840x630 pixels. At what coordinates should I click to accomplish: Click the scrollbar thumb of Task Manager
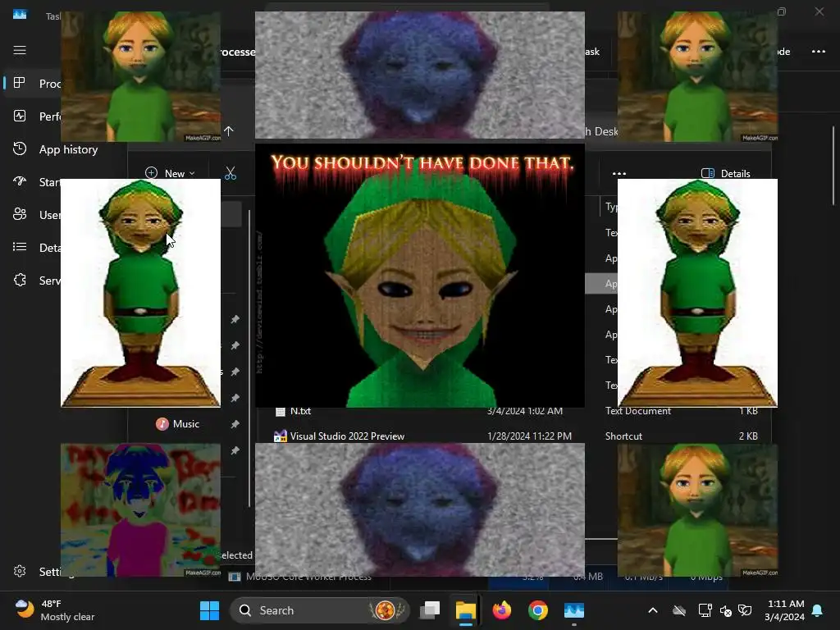pos(833,165)
